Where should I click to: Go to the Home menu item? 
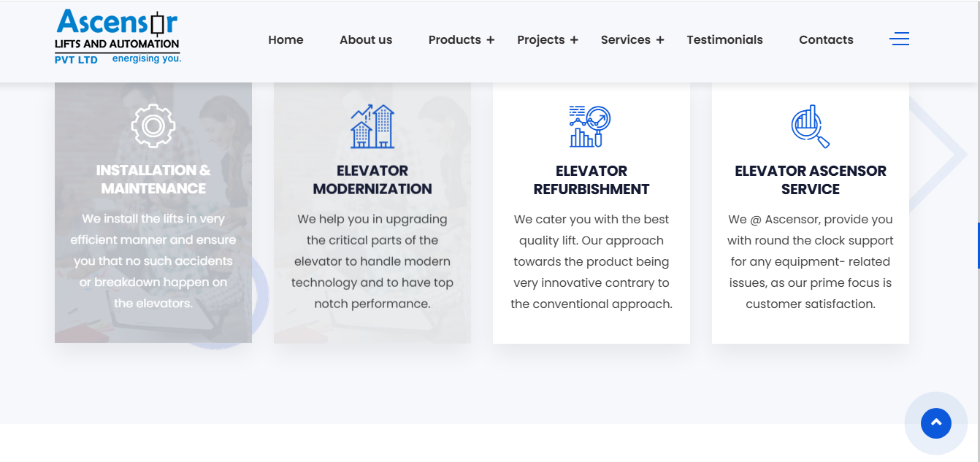(286, 40)
